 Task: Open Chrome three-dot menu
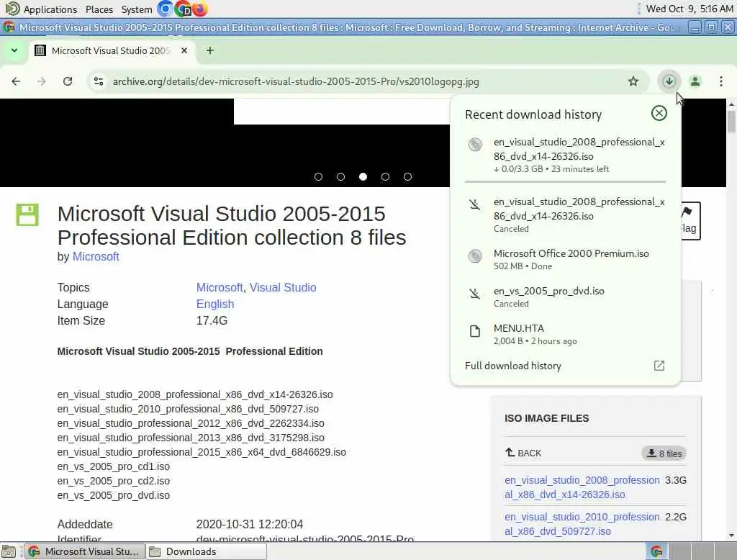click(x=721, y=81)
